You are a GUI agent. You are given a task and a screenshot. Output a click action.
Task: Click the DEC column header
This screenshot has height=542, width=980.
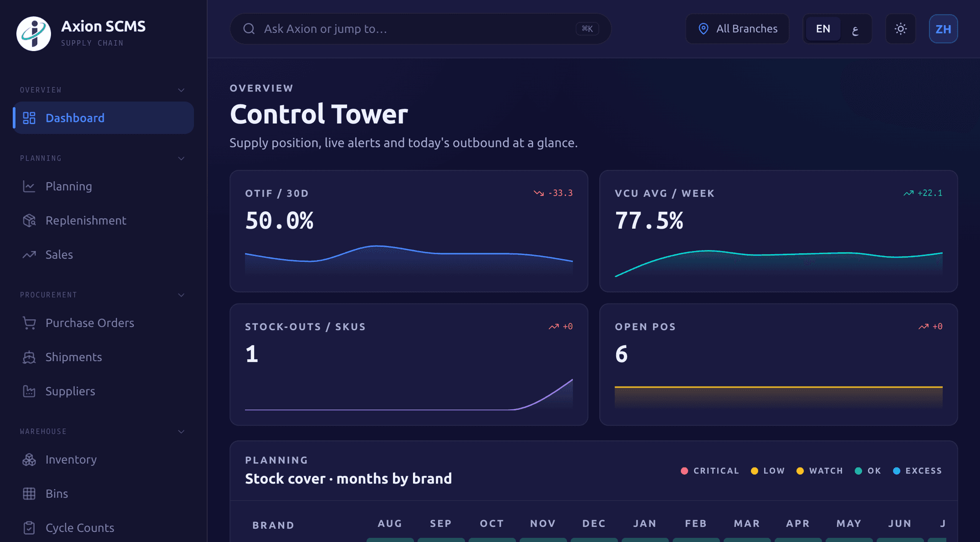point(594,524)
